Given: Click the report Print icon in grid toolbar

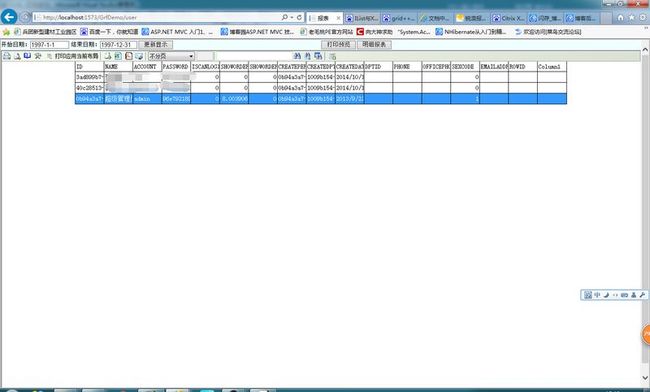Looking at the screenshot, I should tap(7, 56).
